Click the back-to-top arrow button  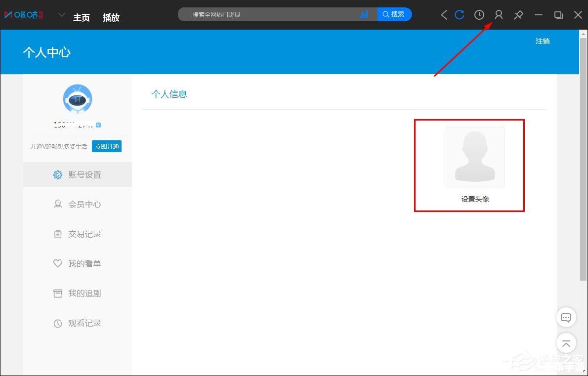click(x=566, y=343)
